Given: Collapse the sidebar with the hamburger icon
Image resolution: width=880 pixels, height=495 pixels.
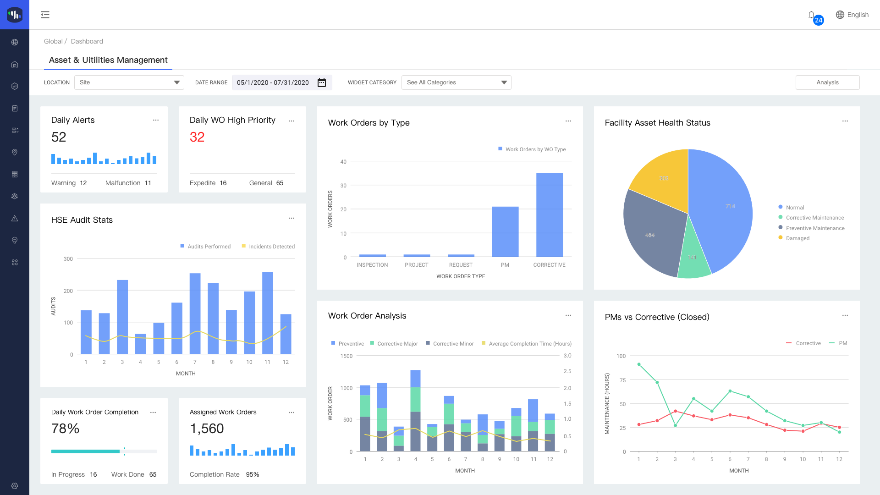Looking at the screenshot, I should pos(45,15).
